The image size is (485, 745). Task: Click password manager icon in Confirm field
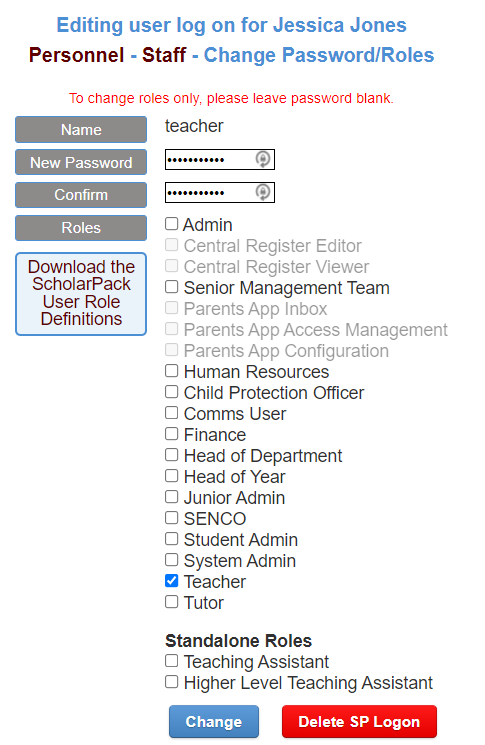click(x=263, y=192)
